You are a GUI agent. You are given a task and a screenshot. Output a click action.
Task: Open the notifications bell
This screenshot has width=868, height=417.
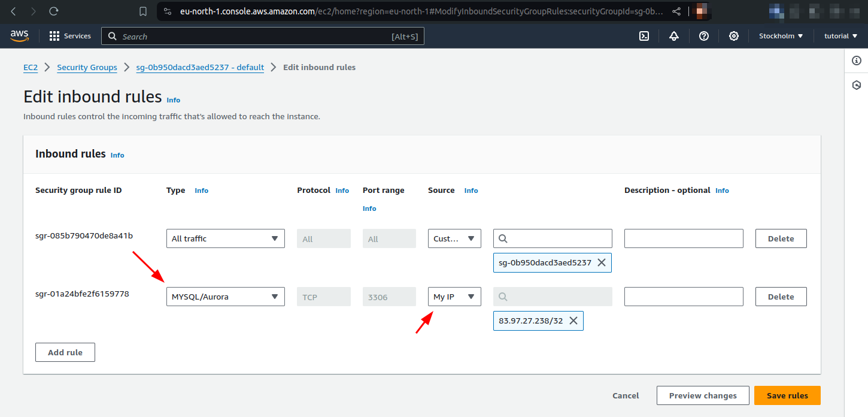tap(674, 36)
